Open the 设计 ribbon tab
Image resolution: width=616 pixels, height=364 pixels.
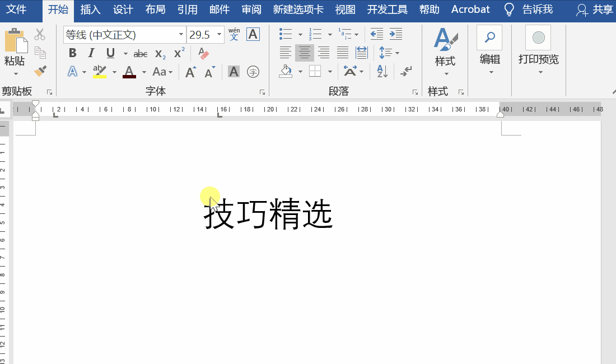(123, 9)
